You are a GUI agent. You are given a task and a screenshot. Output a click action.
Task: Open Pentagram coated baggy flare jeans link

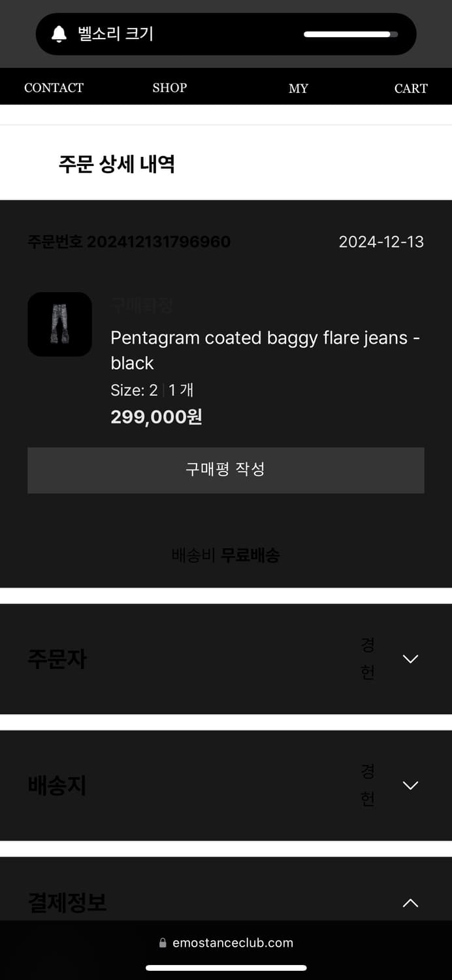[265, 350]
